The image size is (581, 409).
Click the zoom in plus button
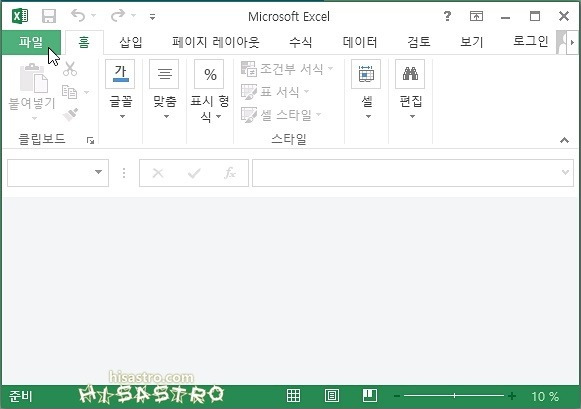pyautogui.click(x=512, y=396)
